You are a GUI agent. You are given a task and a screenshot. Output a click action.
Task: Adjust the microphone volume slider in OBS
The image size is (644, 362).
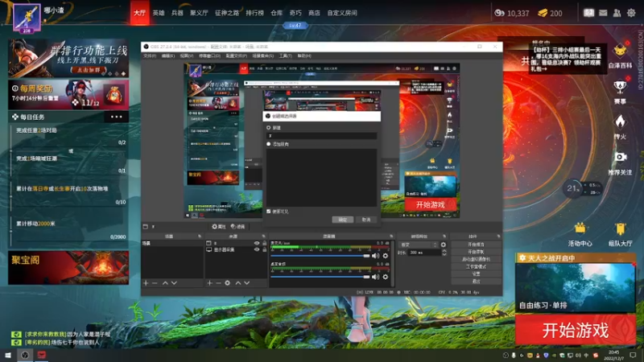click(x=320, y=256)
